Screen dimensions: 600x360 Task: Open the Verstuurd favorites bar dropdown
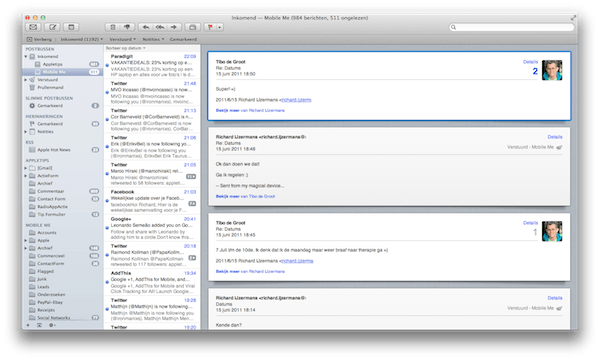[122, 39]
